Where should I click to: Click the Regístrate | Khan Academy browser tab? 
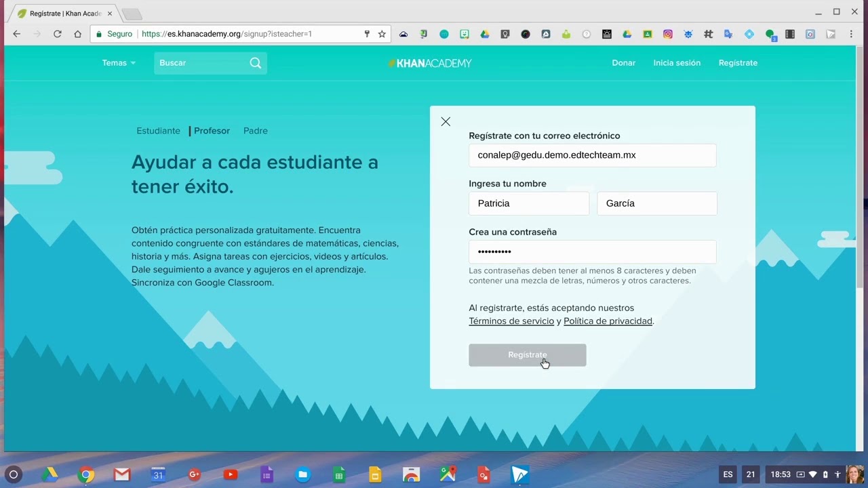[65, 14]
